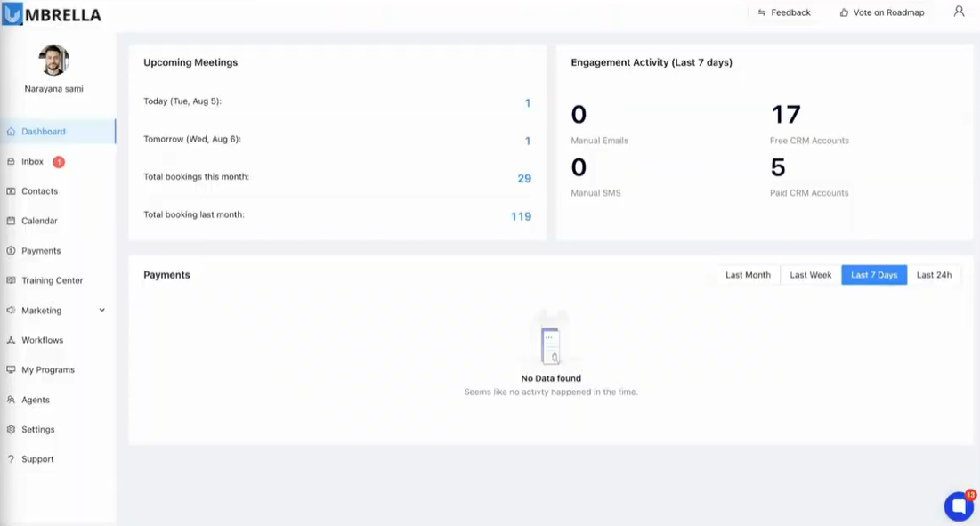Click Engagement Activity heading
The height and width of the screenshot is (526, 980).
click(x=652, y=62)
